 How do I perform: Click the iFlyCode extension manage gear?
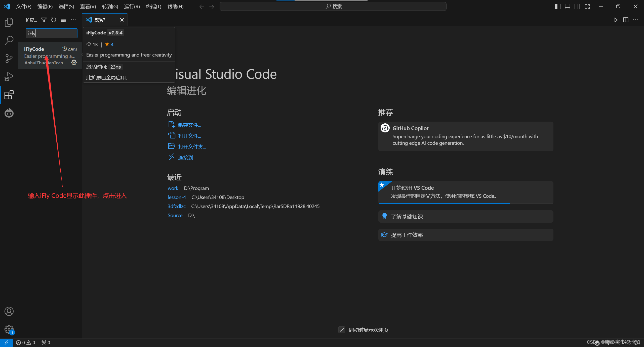[x=74, y=62]
